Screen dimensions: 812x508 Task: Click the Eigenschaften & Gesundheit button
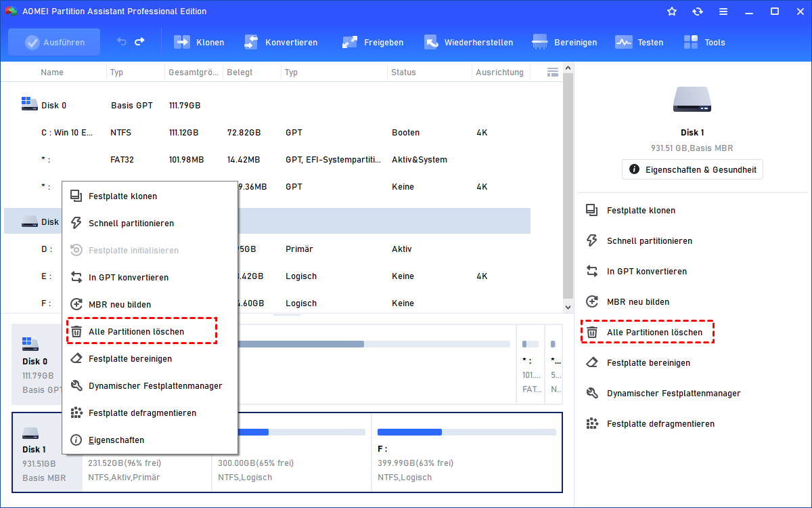coord(692,169)
